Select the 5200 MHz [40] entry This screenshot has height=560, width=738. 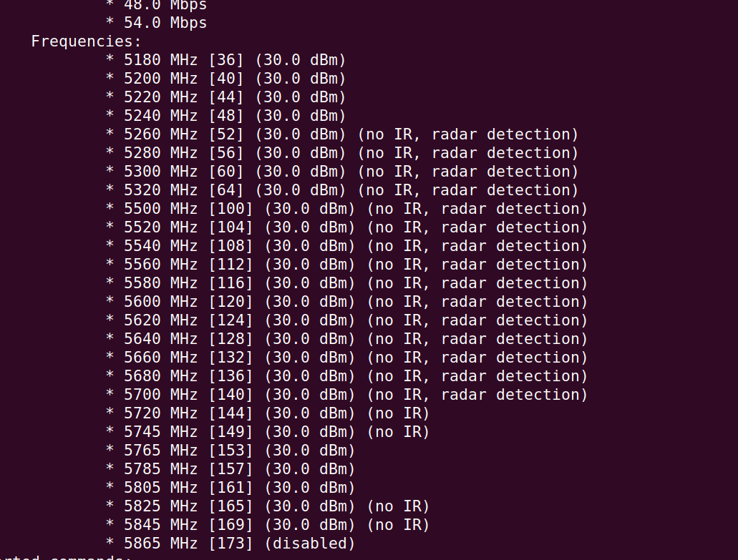coord(226,79)
